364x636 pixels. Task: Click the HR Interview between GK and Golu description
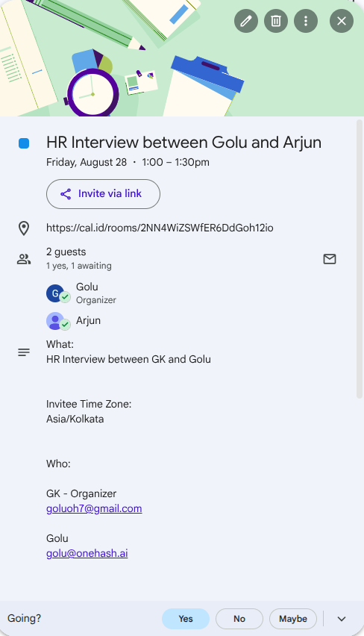pos(128,359)
